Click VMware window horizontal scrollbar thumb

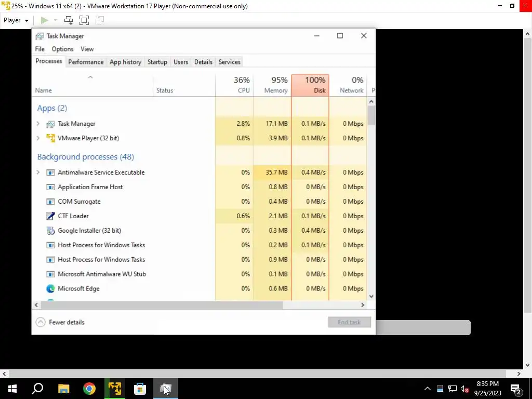click(x=258, y=374)
